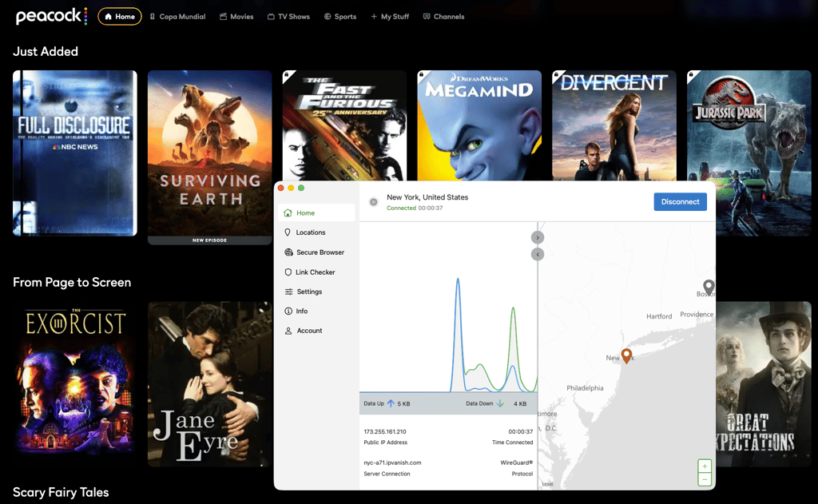Close the IPVanish window with the red button
Screen dimensions: 818x504
(280, 188)
